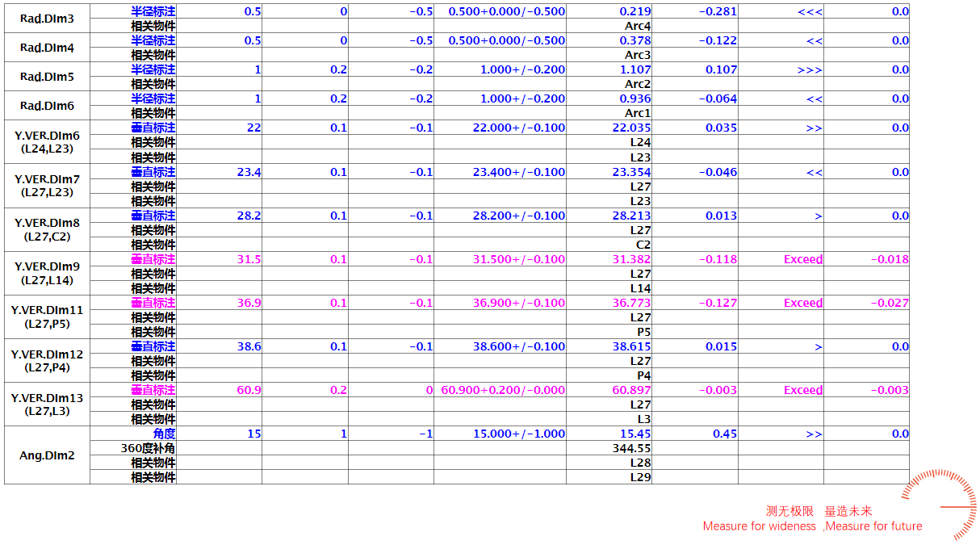980x545 pixels.
Task: Click measured value 0.378
Action: point(635,40)
